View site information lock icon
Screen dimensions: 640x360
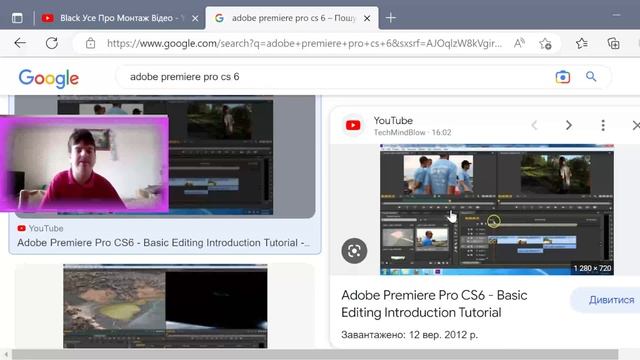coord(91,43)
